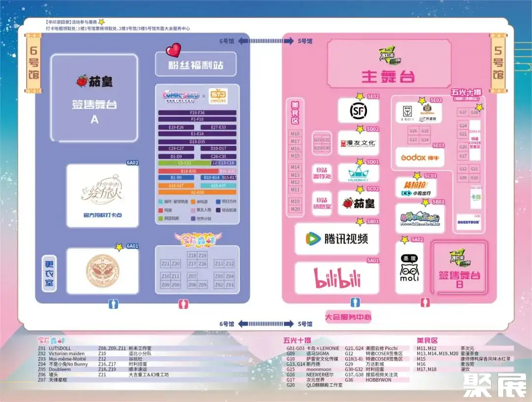Select the 字街森林 logo above the Z booths
Viewport: 532px width, 402px height.
pos(198,239)
